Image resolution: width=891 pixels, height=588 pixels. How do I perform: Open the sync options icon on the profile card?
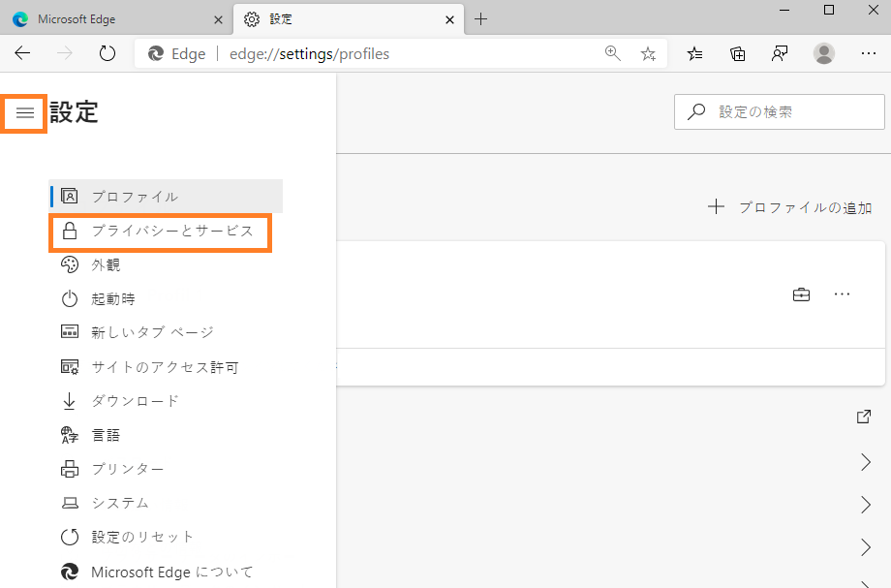pyautogui.click(x=801, y=294)
